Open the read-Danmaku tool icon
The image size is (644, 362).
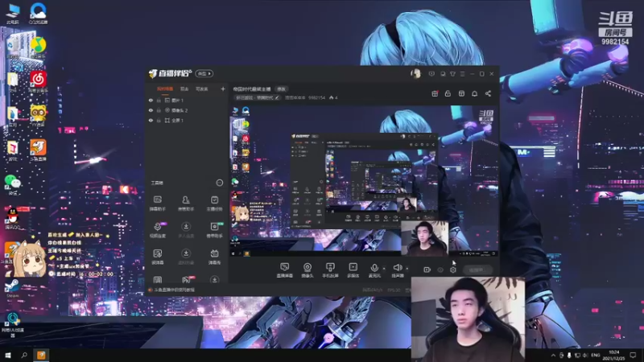click(158, 257)
